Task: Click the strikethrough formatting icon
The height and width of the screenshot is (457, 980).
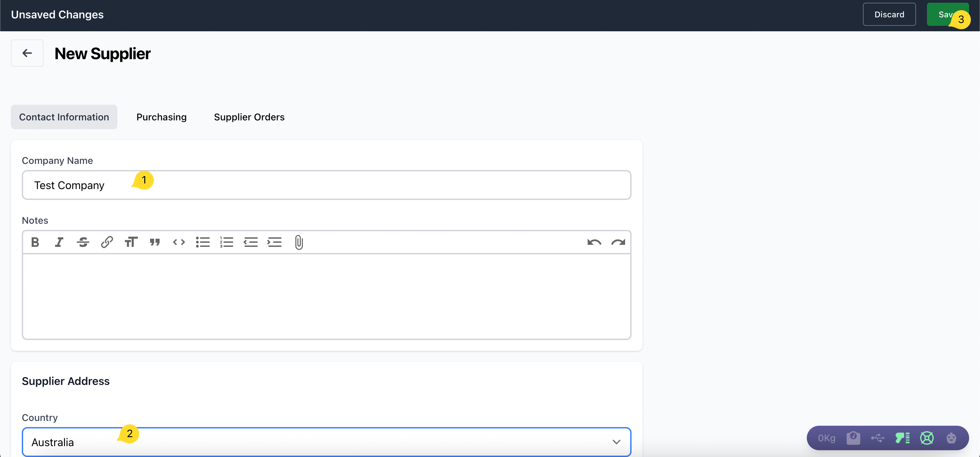Action: (x=83, y=242)
